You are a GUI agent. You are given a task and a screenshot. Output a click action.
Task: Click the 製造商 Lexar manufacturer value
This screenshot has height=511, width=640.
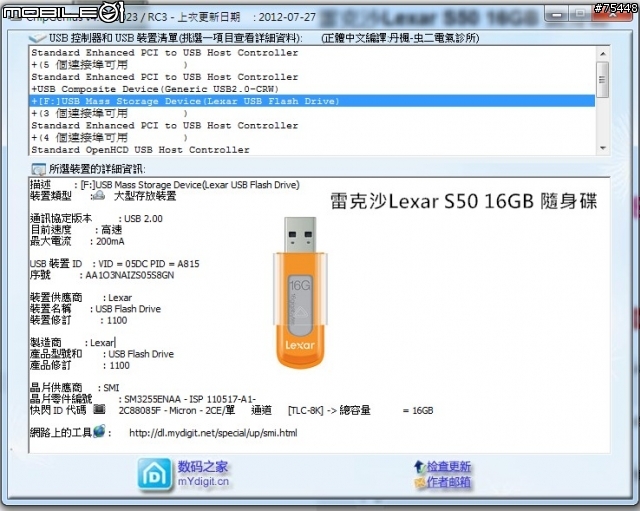pos(102,342)
